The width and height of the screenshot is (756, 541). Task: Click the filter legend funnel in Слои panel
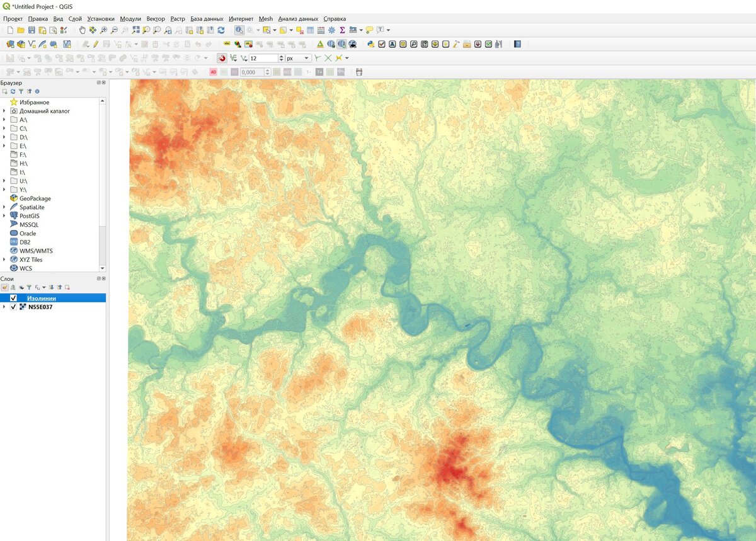click(29, 287)
